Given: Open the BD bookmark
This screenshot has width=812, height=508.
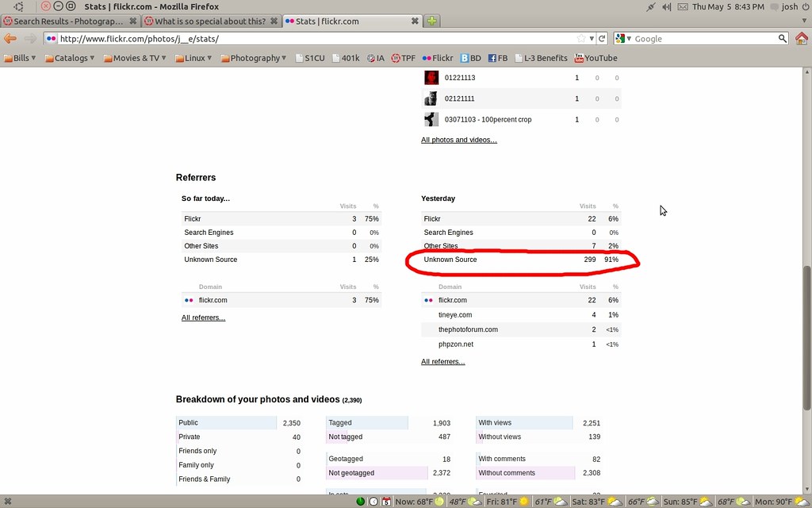Looking at the screenshot, I should point(471,58).
